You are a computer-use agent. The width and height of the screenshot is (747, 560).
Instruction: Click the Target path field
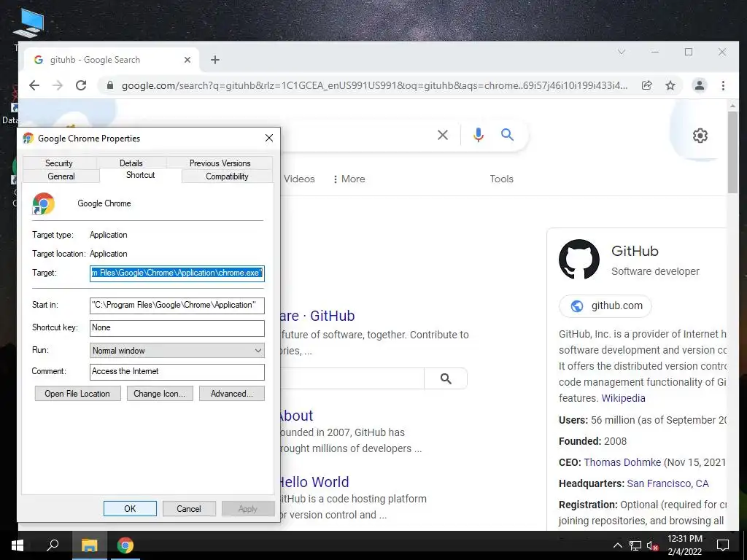177,273
